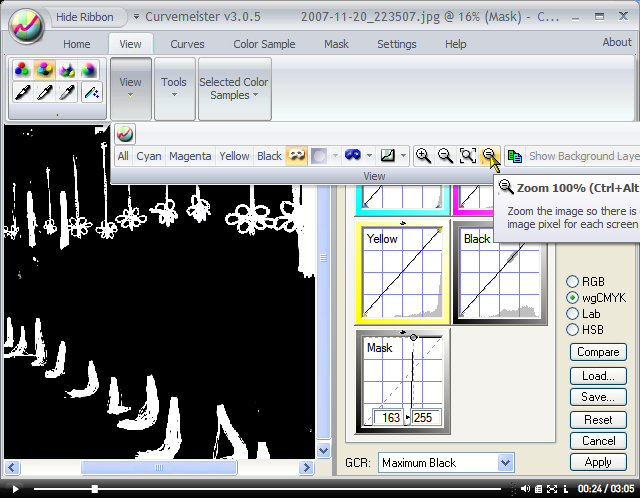This screenshot has height=498, width=640.
Task: Click the curve graph icon in View toolbar
Action: point(387,156)
